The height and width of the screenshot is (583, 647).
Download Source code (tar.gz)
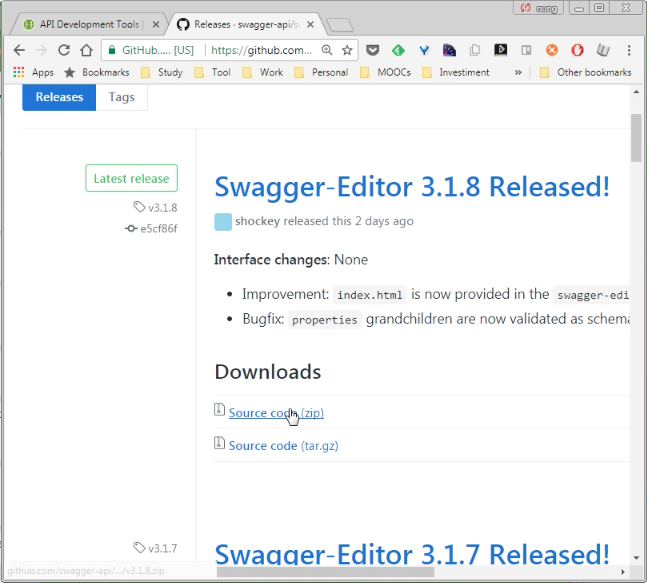283,446
